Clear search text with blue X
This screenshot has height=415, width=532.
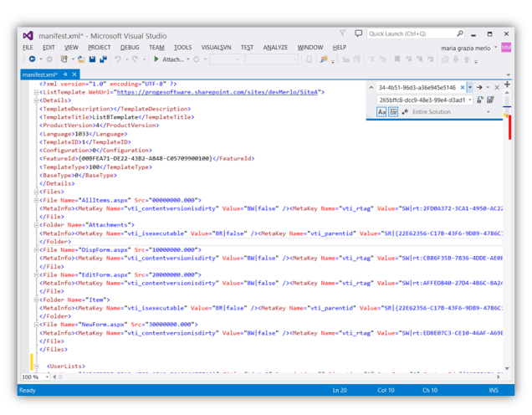462,88
